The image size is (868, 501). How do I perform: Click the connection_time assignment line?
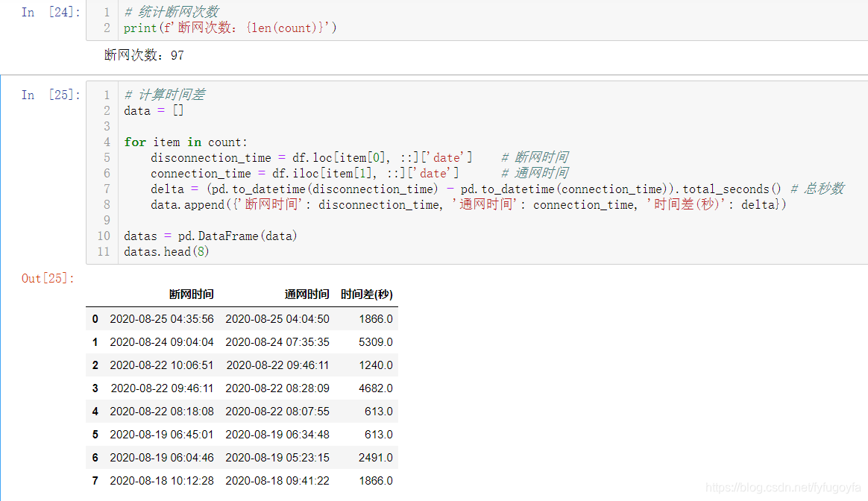point(304,173)
